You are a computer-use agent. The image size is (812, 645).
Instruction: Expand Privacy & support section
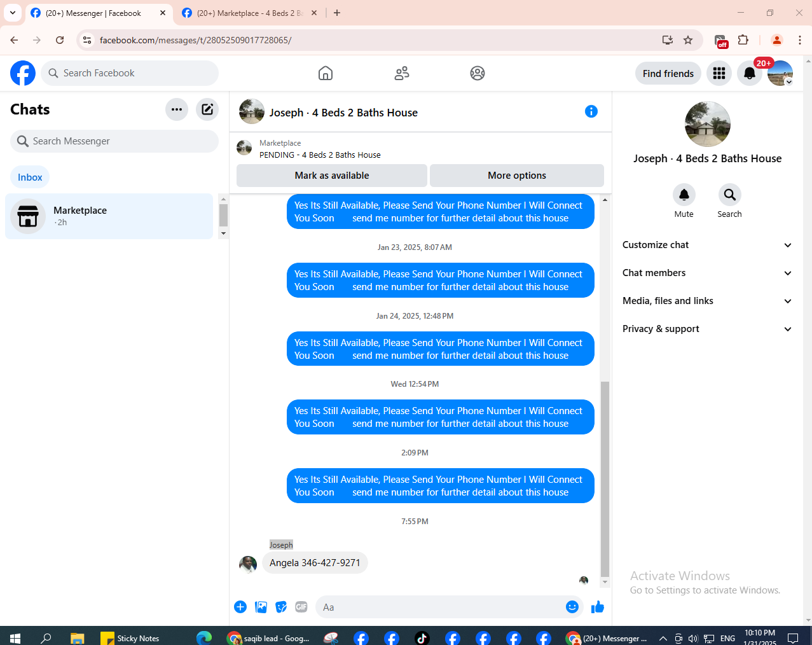point(707,329)
